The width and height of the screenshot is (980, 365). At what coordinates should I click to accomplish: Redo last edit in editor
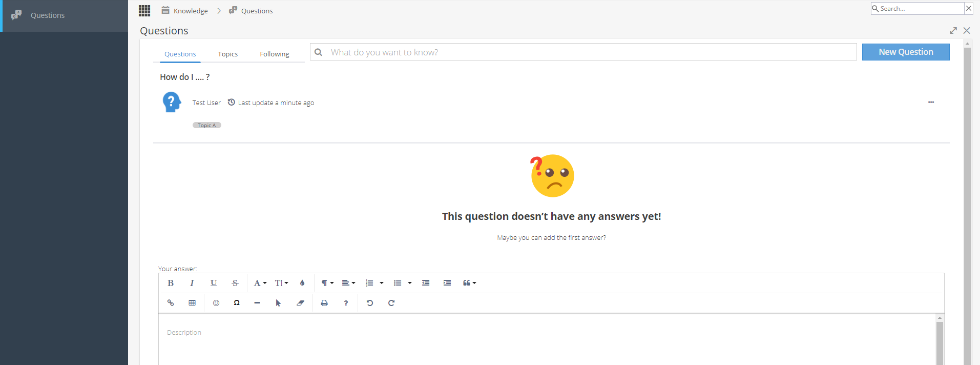(x=391, y=303)
